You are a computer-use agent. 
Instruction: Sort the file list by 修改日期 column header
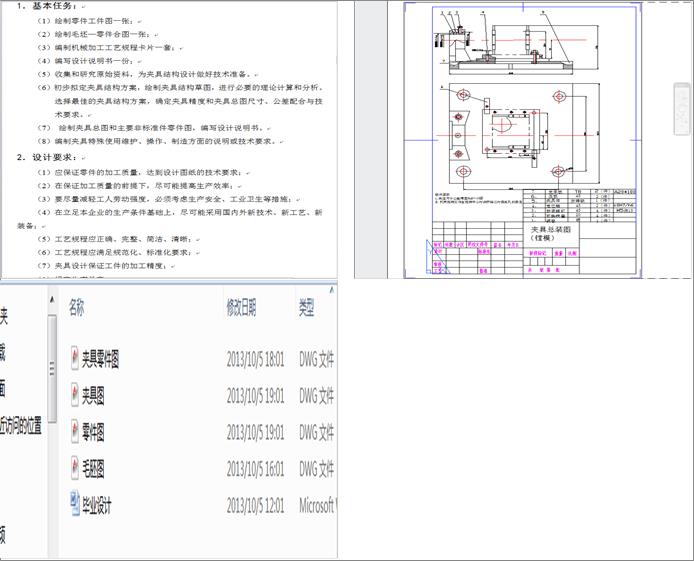coord(241,307)
